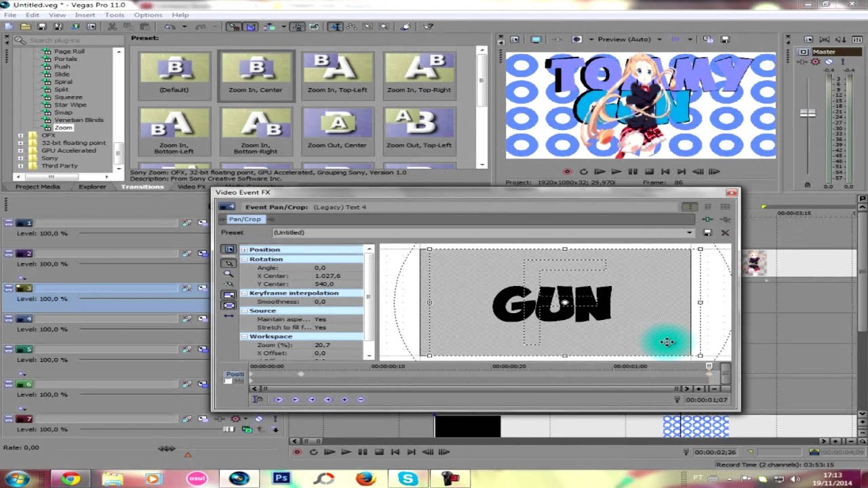Image resolution: width=868 pixels, height=488 pixels.
Task: Toggle Lock Aspect Ratio icon in Pan/Crop
Action: tap(229, 294)
